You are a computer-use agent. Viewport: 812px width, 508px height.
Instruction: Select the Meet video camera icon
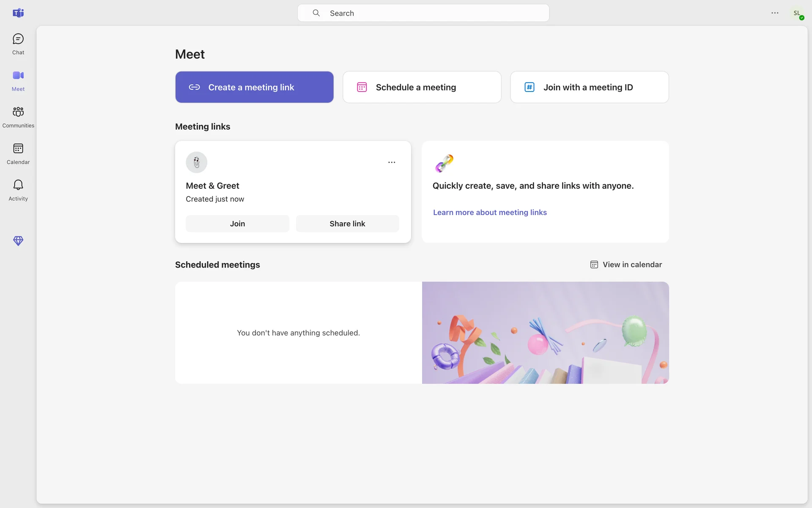(x=18, y=76)
